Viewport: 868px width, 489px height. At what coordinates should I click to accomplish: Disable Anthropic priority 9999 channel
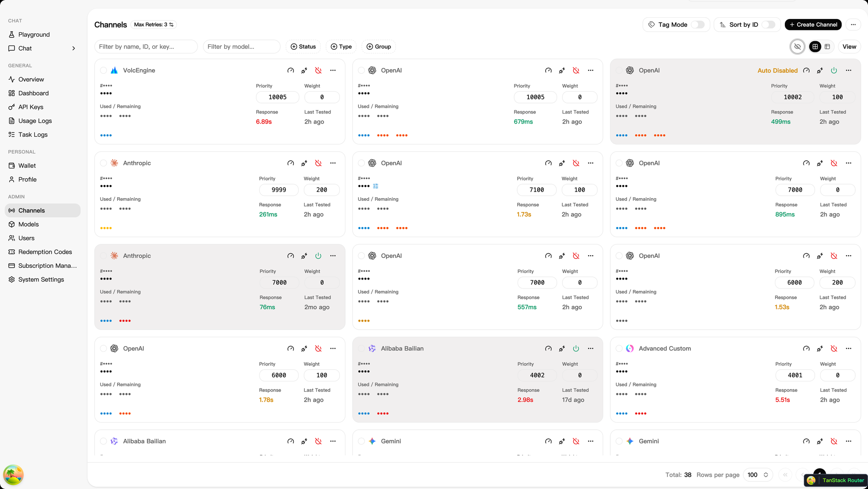coord(318,163)
